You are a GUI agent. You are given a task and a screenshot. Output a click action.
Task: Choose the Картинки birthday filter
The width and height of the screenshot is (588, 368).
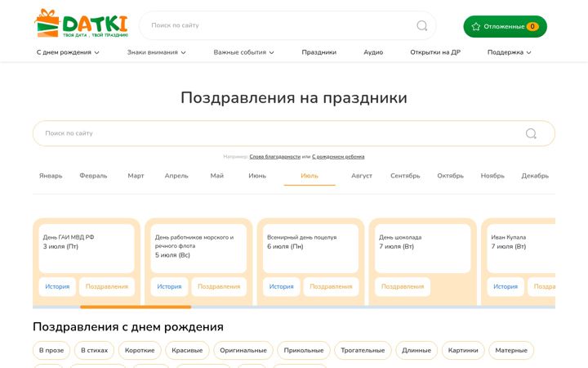(x=463, y=350)
